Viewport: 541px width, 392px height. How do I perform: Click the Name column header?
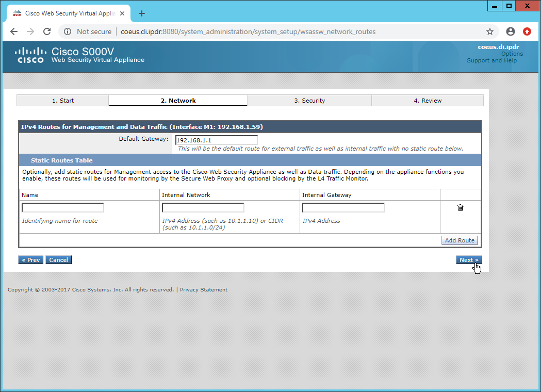coord(30,195)
